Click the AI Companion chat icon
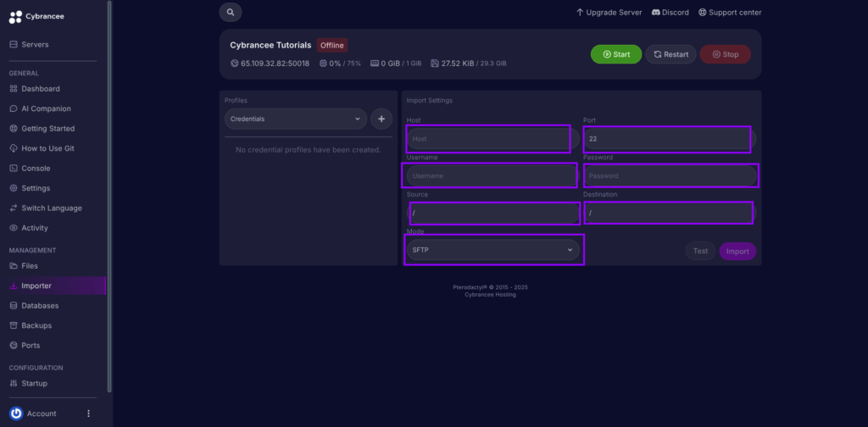This screenshot has width=868, height=427. [14, 108]
